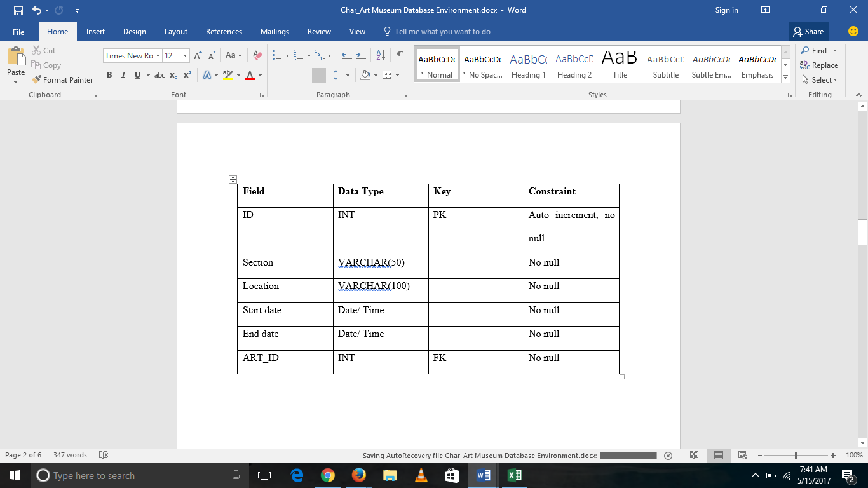The height and width of the screenshot is (488, 868).
Task: Open Excel from the taskbar
Action: 513,475
